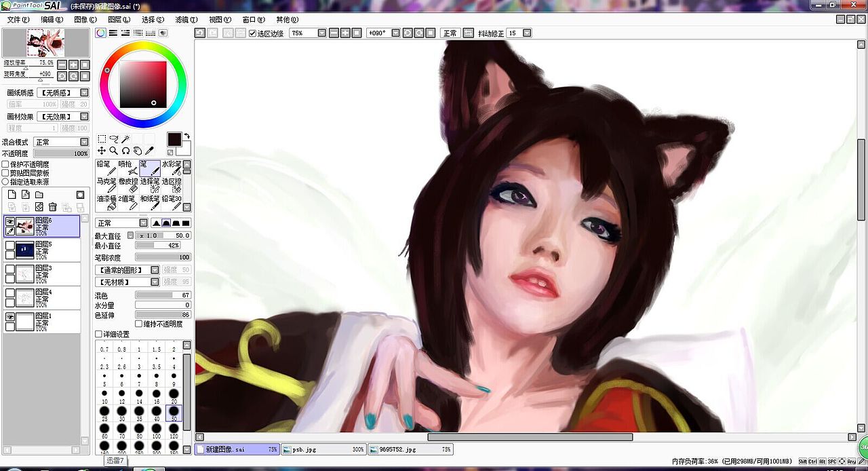Select brush size 50 in size list

(174, 413)
